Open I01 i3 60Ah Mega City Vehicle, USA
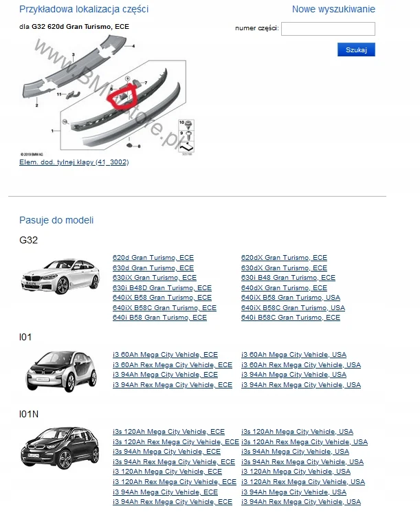The image size is (420, 515). pyautogui.click(x=294, y=355)
